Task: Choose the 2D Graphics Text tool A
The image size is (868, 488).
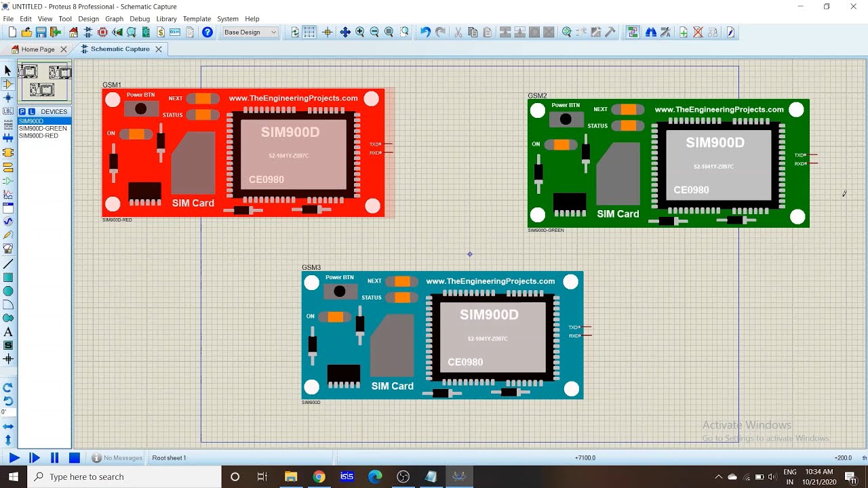Action: [x=8, y=332]
